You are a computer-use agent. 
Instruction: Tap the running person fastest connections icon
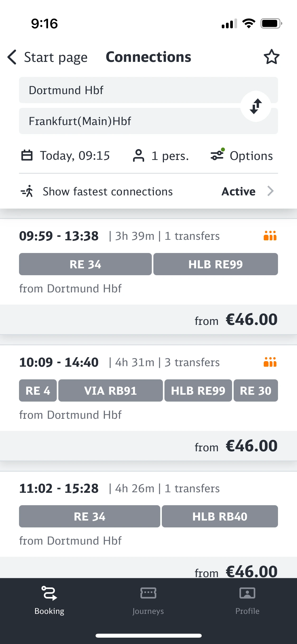27,191
